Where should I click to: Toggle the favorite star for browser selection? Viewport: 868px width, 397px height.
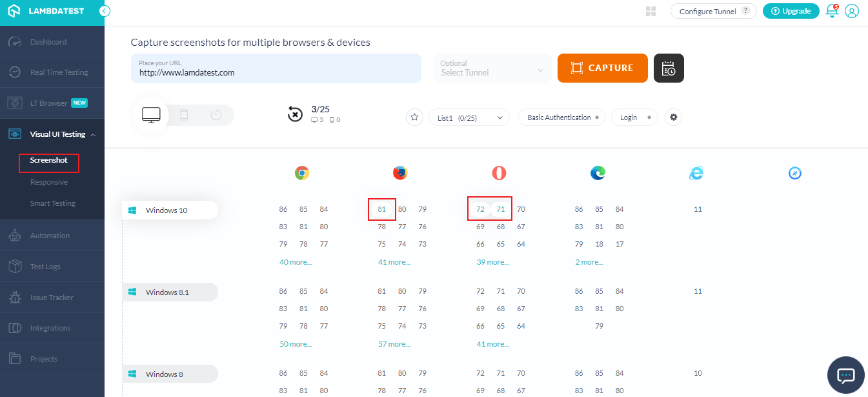pyautogui.click(x=414, y=117)
